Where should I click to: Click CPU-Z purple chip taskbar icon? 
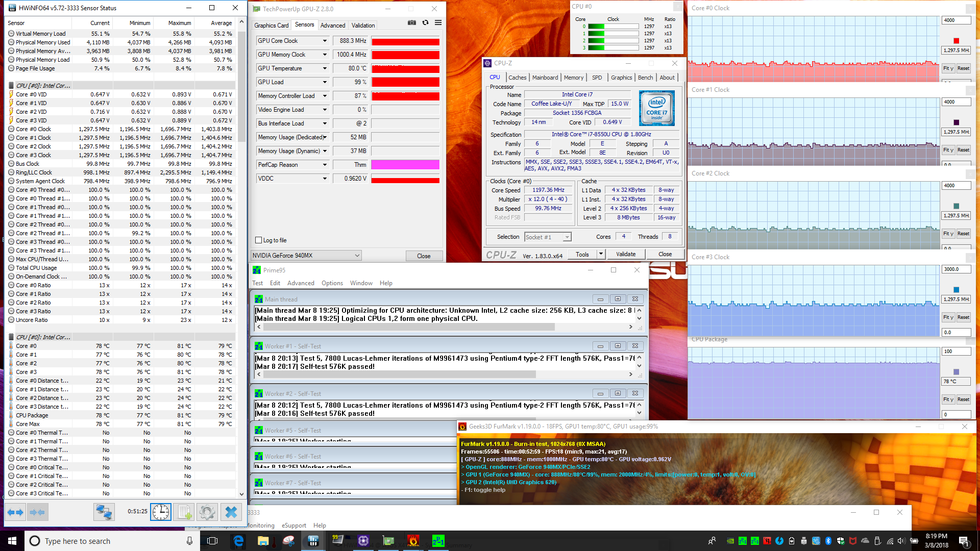coord(363,541)
